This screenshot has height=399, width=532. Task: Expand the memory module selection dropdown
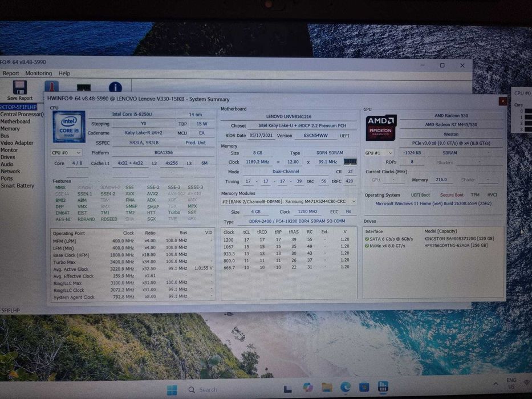click(x=289, y=202)
